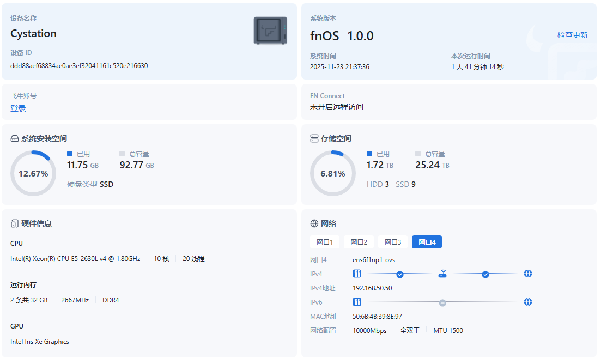The image size is (601, 364).
Task: Click the hardware info chip icon
Action: [15, 224]
